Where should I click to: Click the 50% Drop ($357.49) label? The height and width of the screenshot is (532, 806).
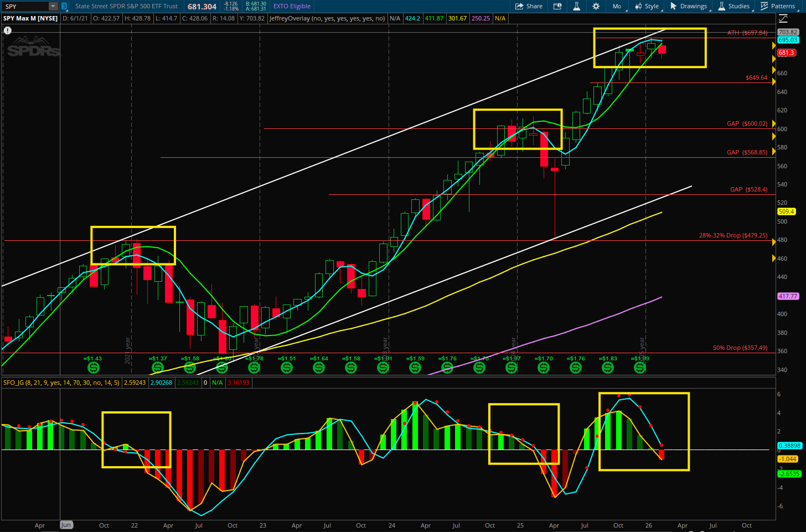coord(740,348)
